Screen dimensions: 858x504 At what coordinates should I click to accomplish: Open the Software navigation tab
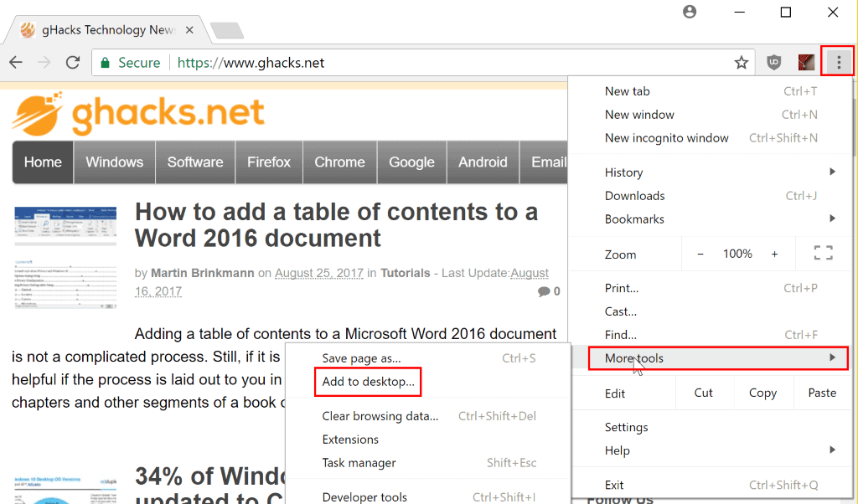(195, 162)
